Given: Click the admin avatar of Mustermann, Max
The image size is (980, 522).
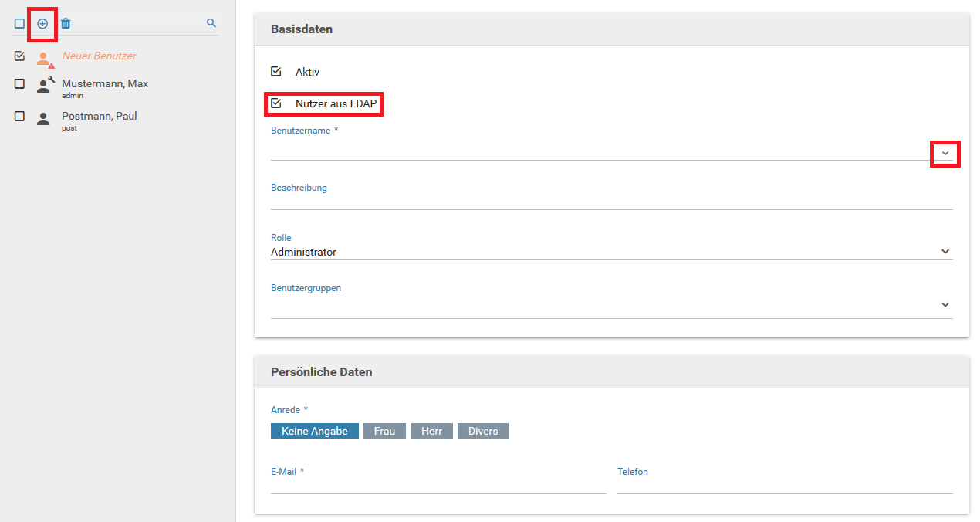Looking at the screenshot, I should pyautogui.click(x=45, y=85).
